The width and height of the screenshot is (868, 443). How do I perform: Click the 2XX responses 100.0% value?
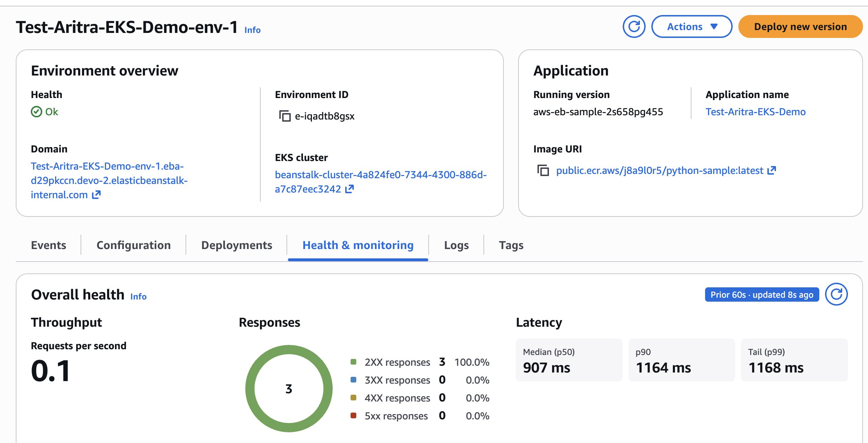[x=472, y=362]
